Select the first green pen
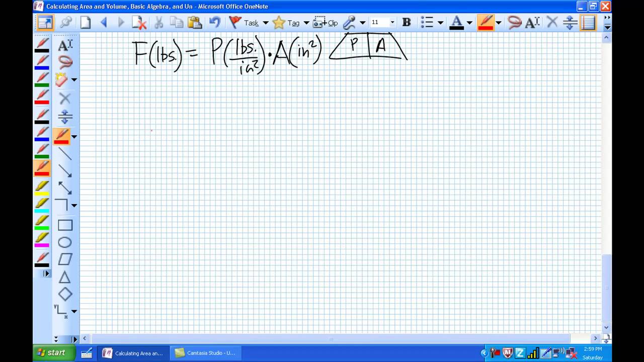The image size is (644, 362). pyautogui.click(x=42, y=79)
